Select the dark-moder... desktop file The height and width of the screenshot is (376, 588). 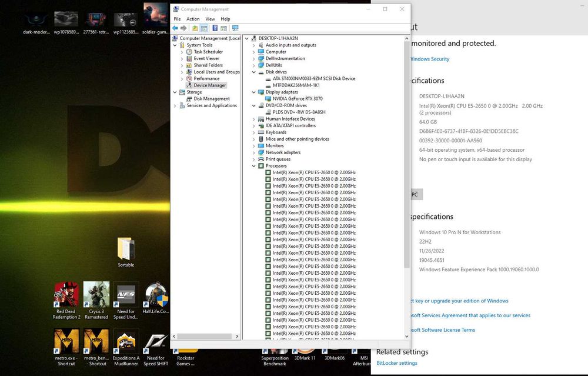[x=36, y=22]
